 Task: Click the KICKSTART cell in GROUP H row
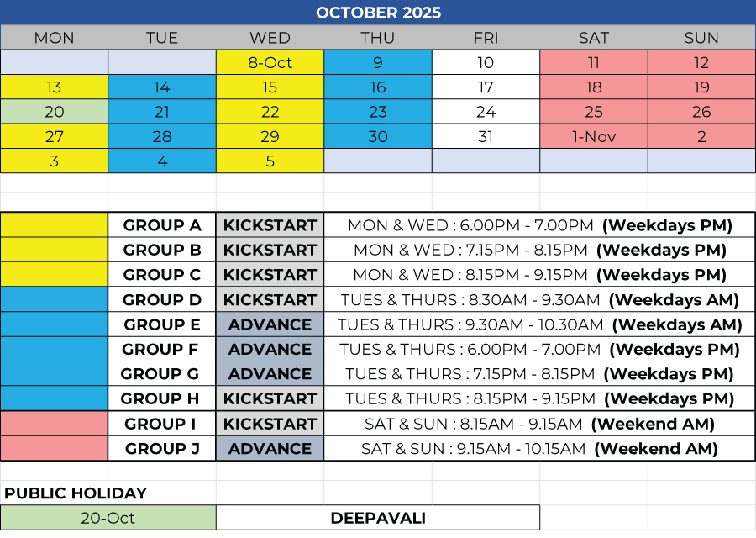tap(270, 398)
